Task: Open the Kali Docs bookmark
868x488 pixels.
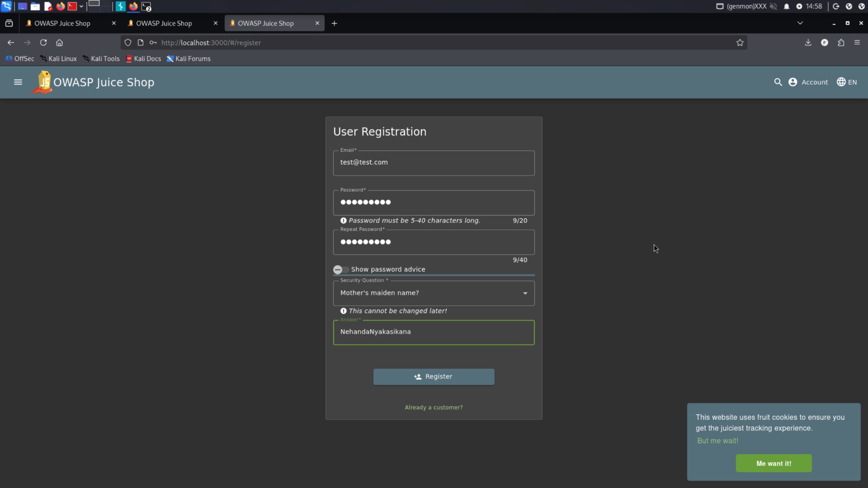Action: click(143, 59)
